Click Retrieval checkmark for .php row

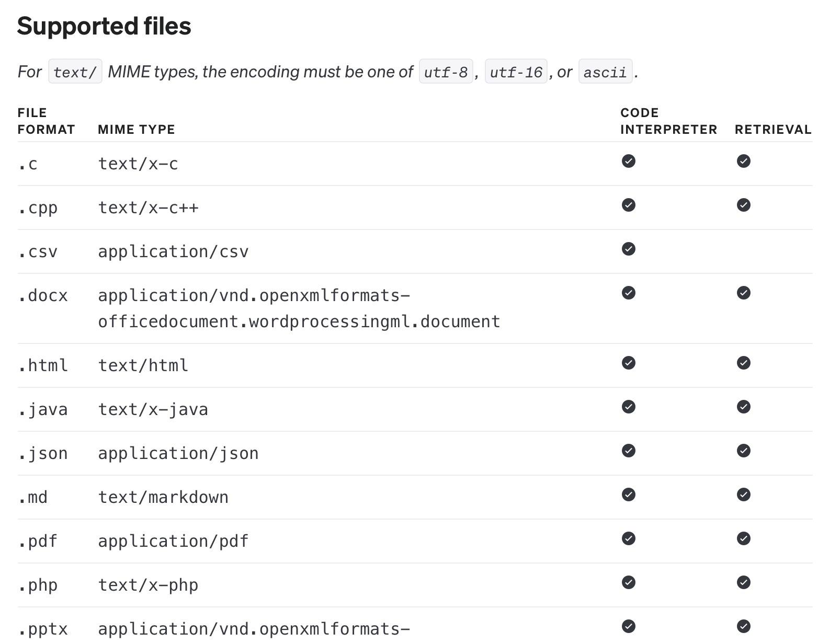(743, 582)
